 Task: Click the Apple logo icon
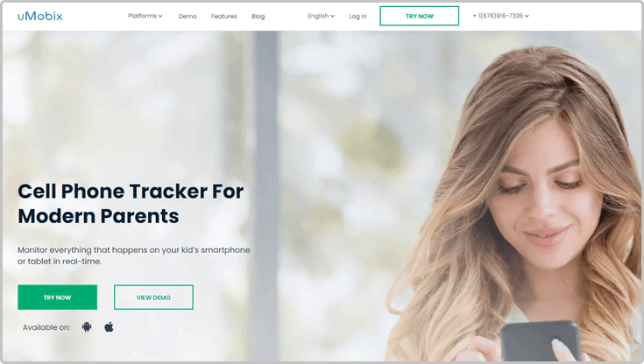pyautogui.click(x=109, y=327)
